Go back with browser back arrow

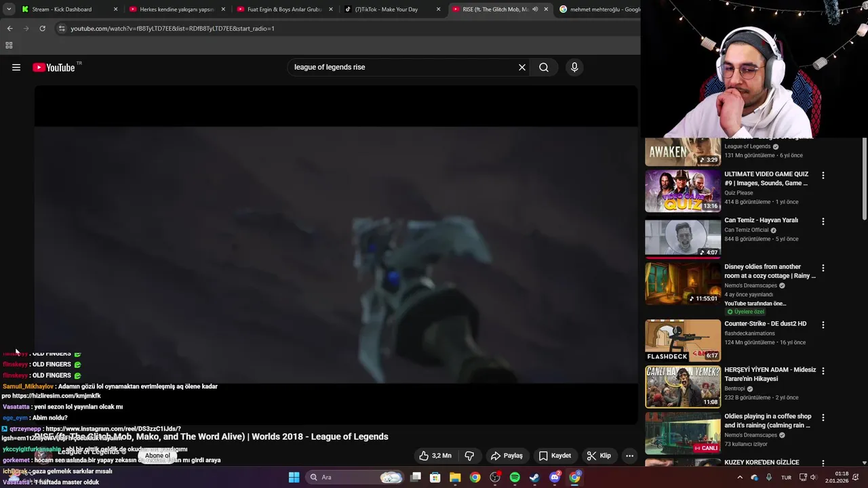click(9, 28)
